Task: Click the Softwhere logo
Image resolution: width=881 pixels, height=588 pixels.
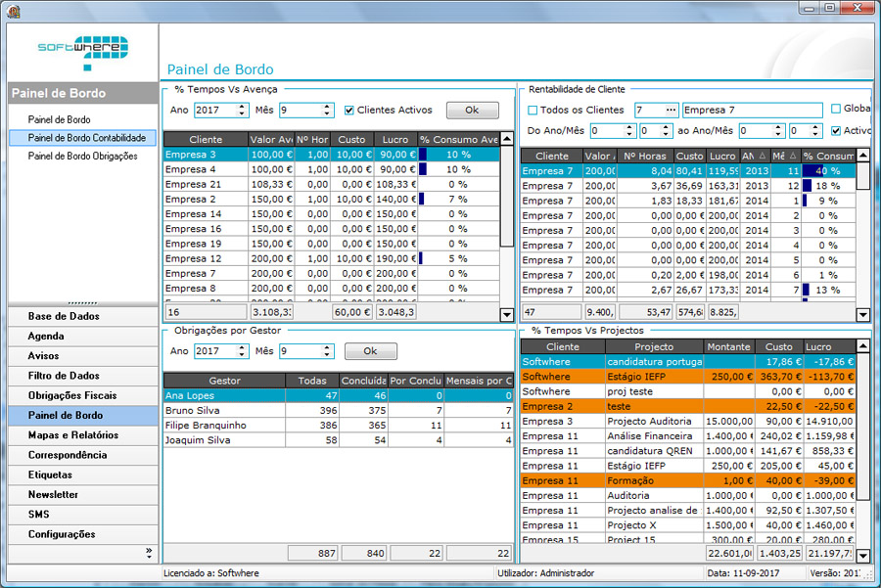Action: point(83,48)
